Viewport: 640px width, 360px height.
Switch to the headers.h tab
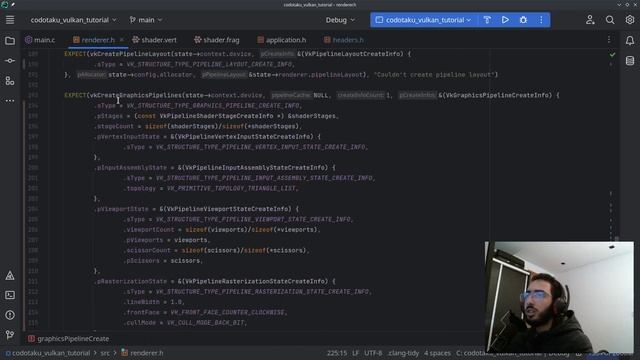coord(344,40)
